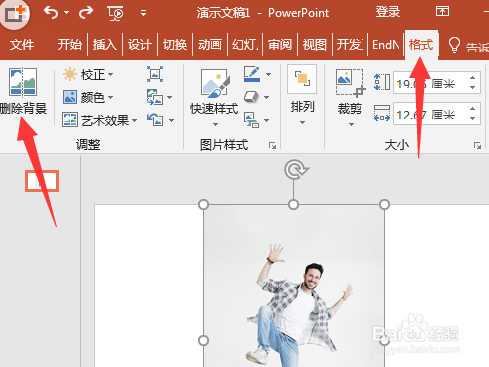Switch to the Home (开始) tab

(x=69, y=44)
